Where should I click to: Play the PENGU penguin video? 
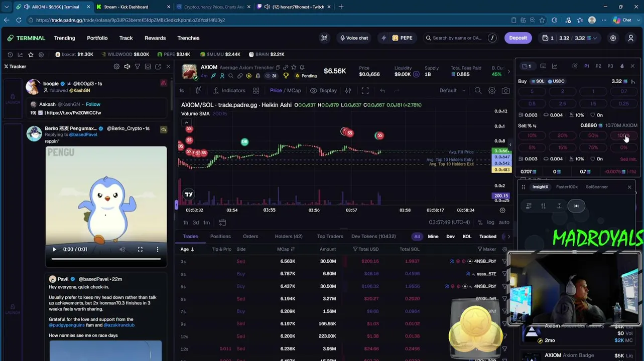(x=54, y=249)
